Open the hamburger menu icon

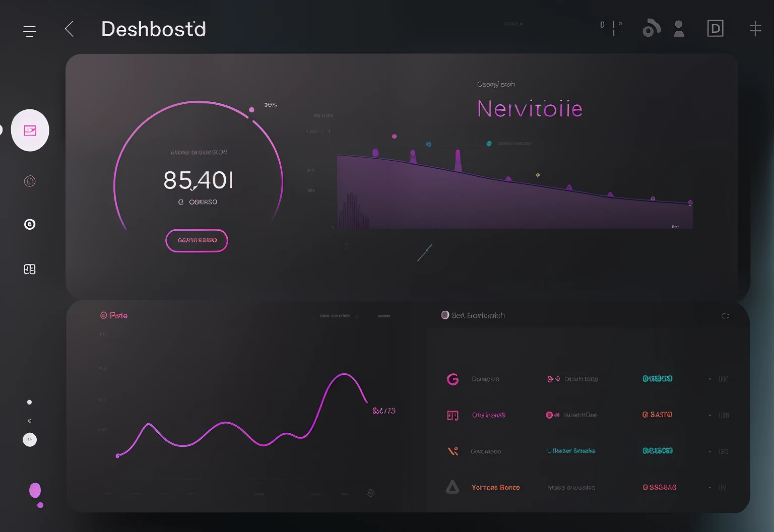pyautogui.click(x=30, y=31)
